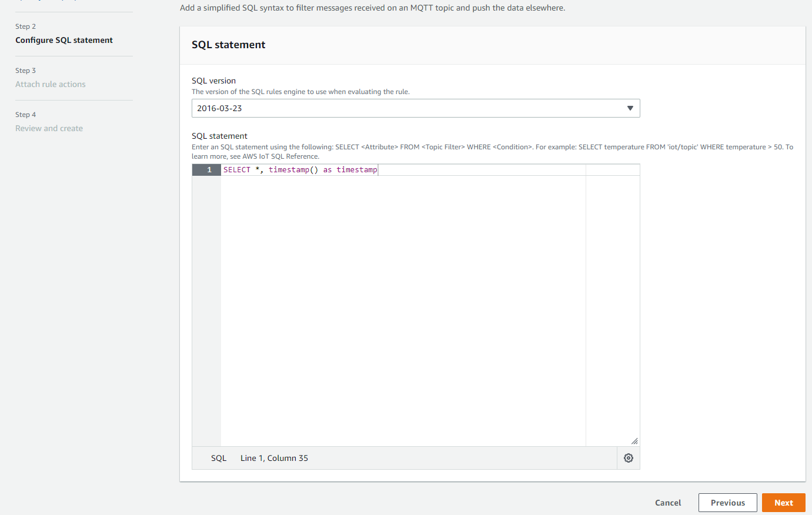Cancel the rule creation
The width and height of the screenshot is (812, 515).
click(x=668, y=503)
